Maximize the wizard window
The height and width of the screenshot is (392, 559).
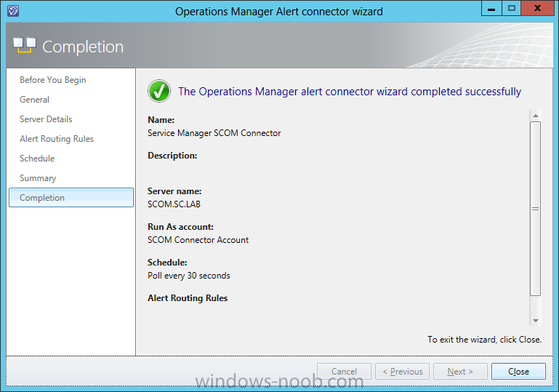pos(512,8)
